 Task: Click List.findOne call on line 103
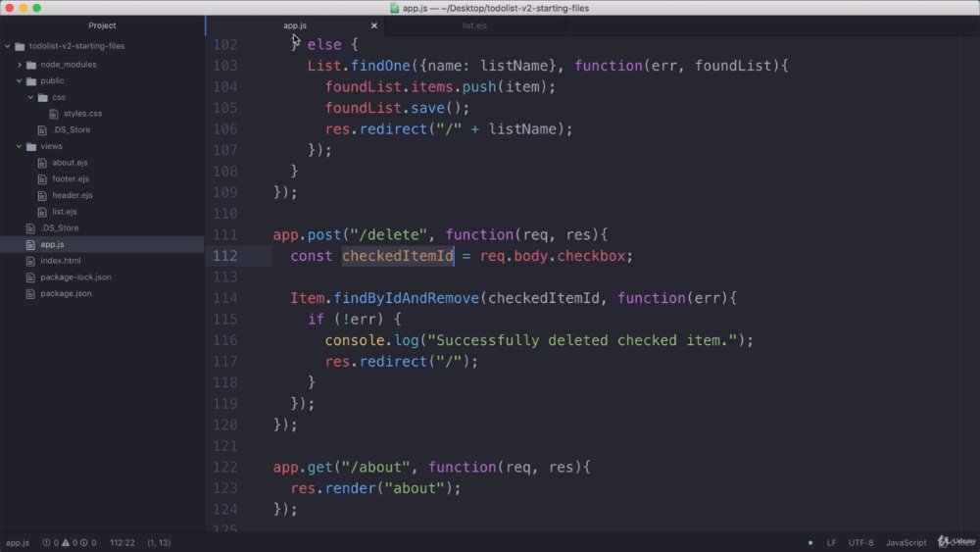click(359, 66)
